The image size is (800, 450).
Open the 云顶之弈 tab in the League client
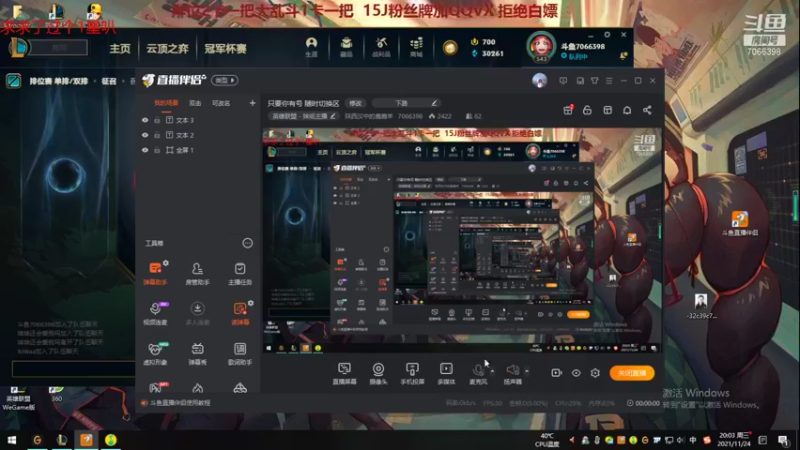click(x=167, y=48)
